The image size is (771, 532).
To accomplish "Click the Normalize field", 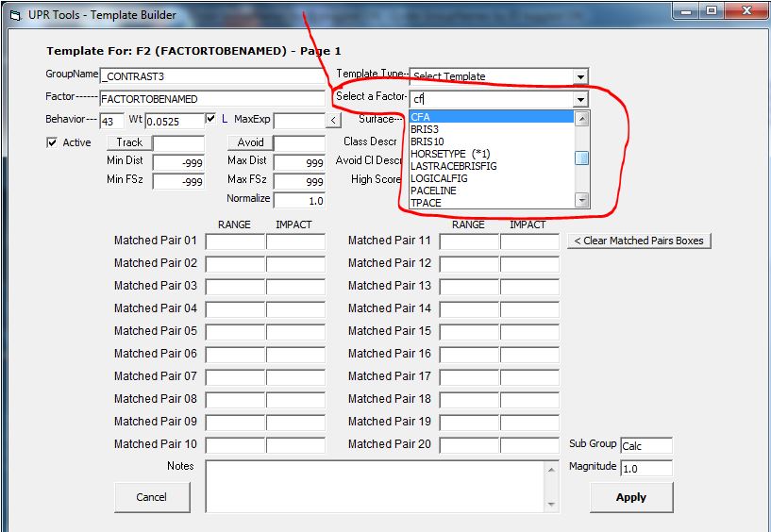I will point(299,201).
